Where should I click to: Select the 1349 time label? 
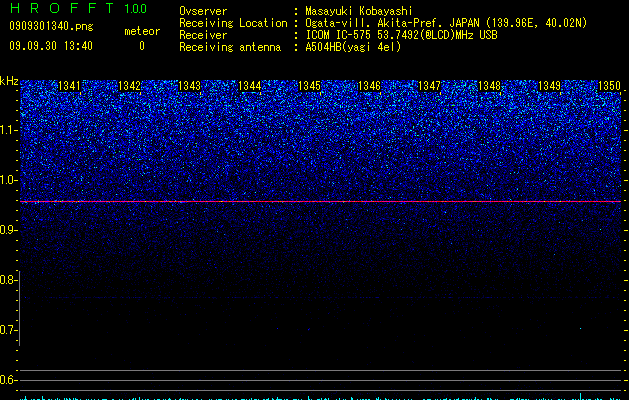(550, 86)
